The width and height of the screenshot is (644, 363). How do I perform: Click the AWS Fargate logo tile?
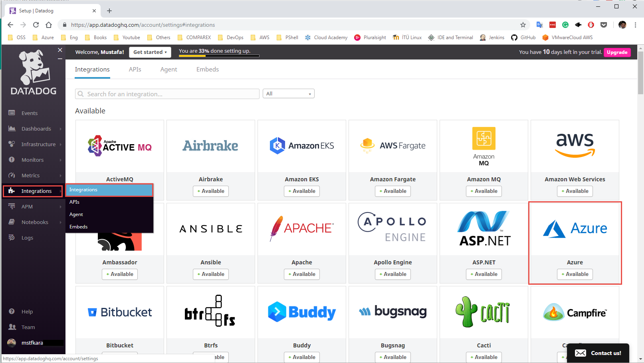coord(393,146)
